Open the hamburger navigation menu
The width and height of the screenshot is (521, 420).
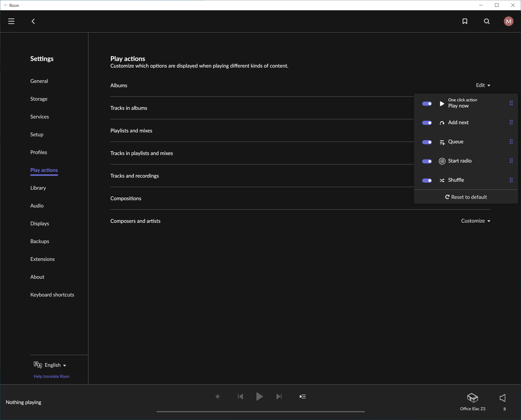tap(11, 21)
